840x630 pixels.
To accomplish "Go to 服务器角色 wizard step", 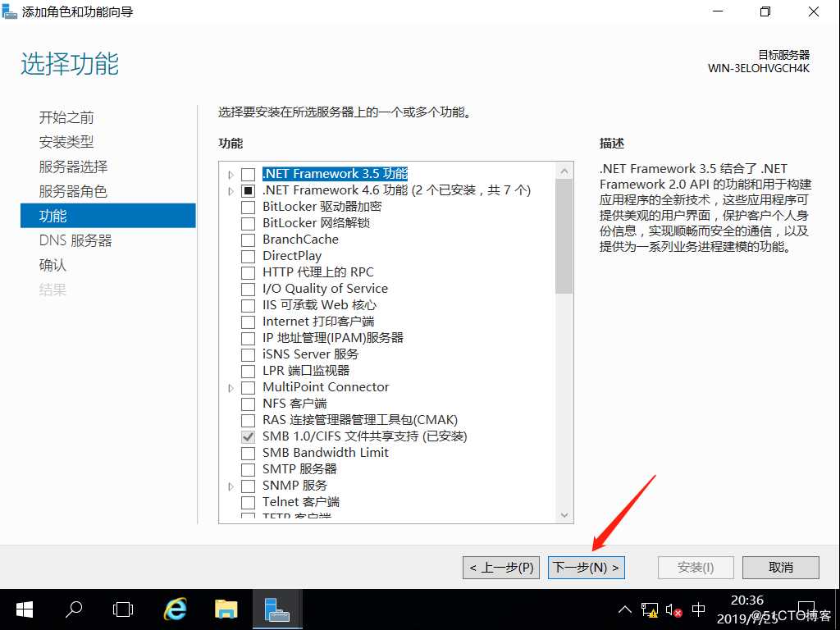I will [73, 191].
